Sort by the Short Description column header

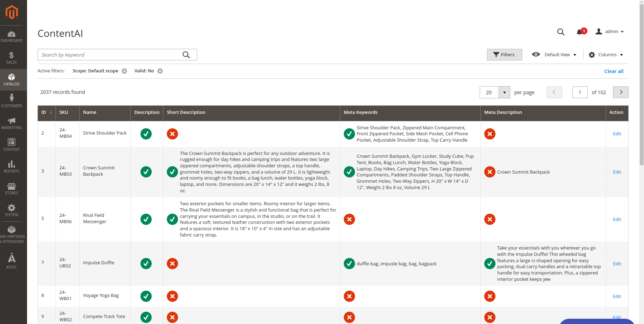tap(251, 112)
